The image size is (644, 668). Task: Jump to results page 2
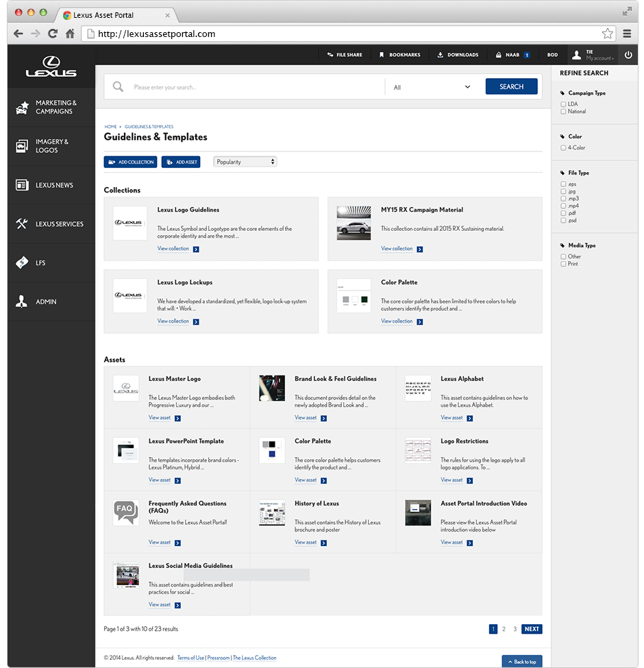pyautogui.click(x=504, y=629)
